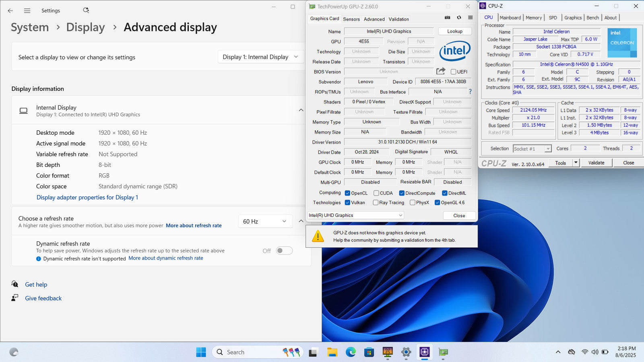Open Settings navigation hamburger menu
This screenshot has width=644, height=362.
point(27,11)
